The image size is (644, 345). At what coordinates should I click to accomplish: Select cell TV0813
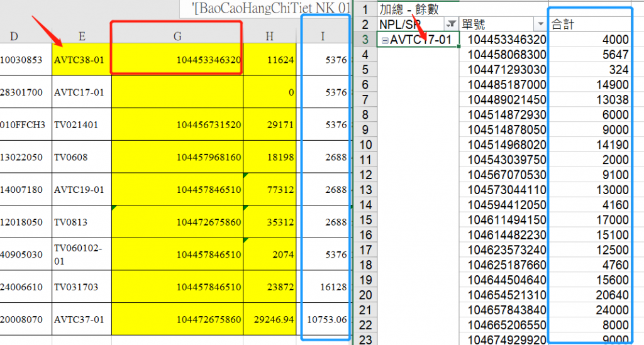coord(82,222)
